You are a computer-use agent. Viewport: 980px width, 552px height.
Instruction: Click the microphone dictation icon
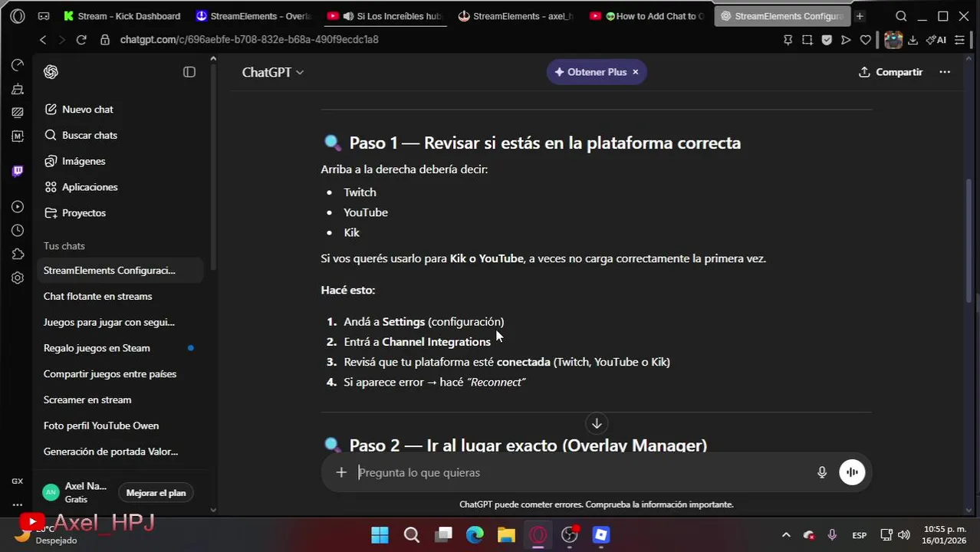click(822, 473)
